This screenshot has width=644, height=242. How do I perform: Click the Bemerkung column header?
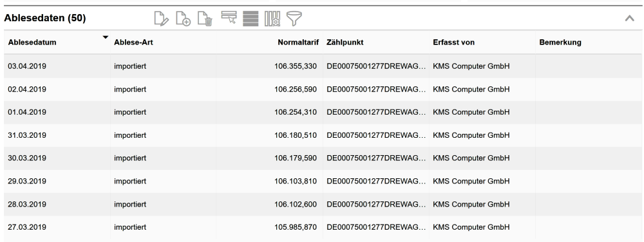tap(560, 42)
